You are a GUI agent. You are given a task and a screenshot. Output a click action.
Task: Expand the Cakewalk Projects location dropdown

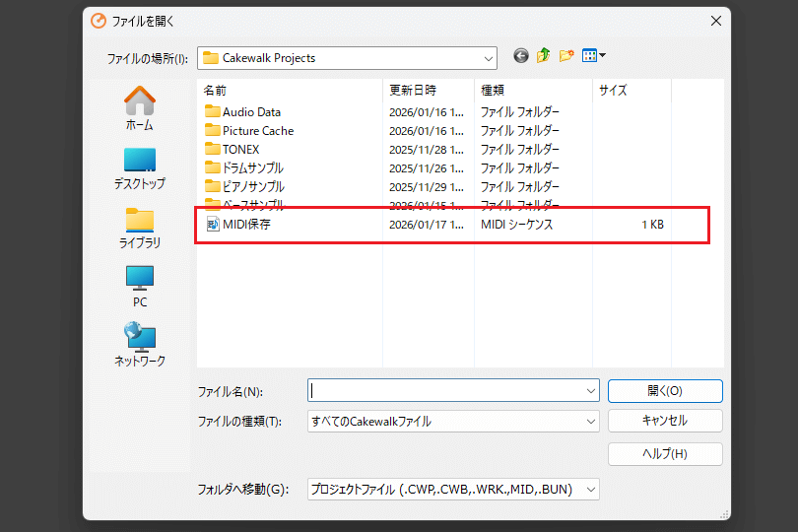pos(489,58)
